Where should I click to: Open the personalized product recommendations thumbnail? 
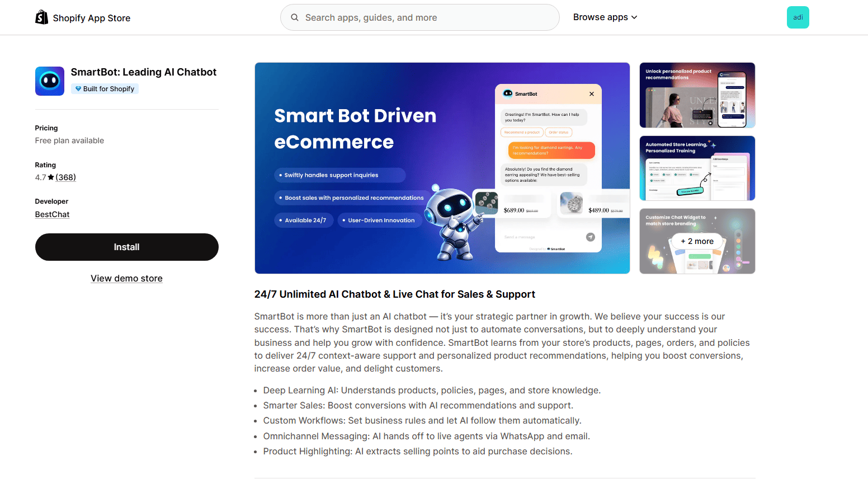click(x=697, y=95)
